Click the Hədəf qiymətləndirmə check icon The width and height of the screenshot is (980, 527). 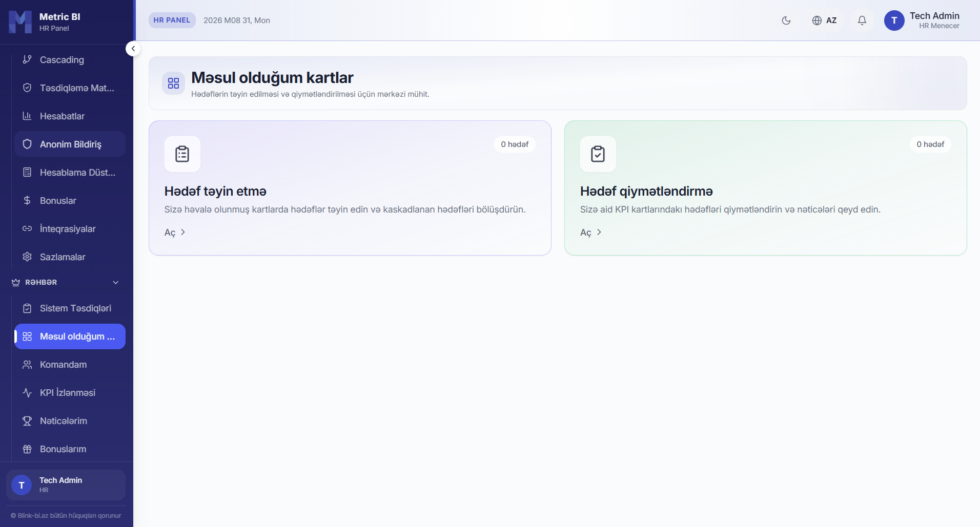(x=598, y=154)
